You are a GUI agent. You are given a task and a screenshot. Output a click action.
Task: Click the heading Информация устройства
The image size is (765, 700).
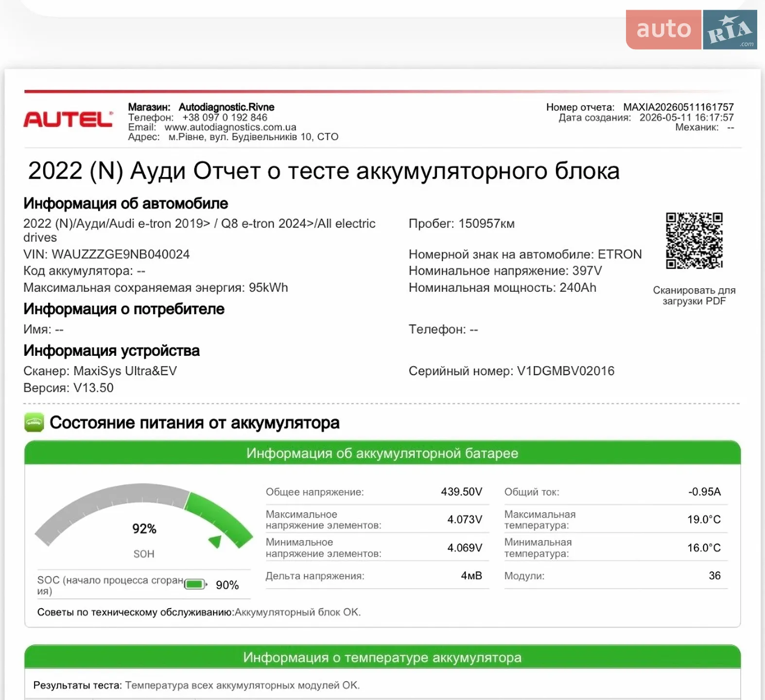click(x=111, y=350)
